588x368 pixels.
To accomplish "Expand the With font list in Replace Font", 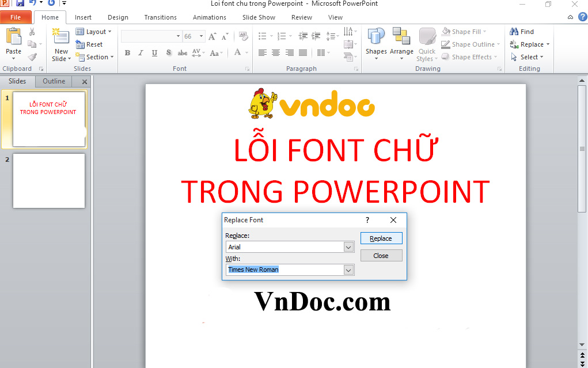I will (x=348, y=270).
